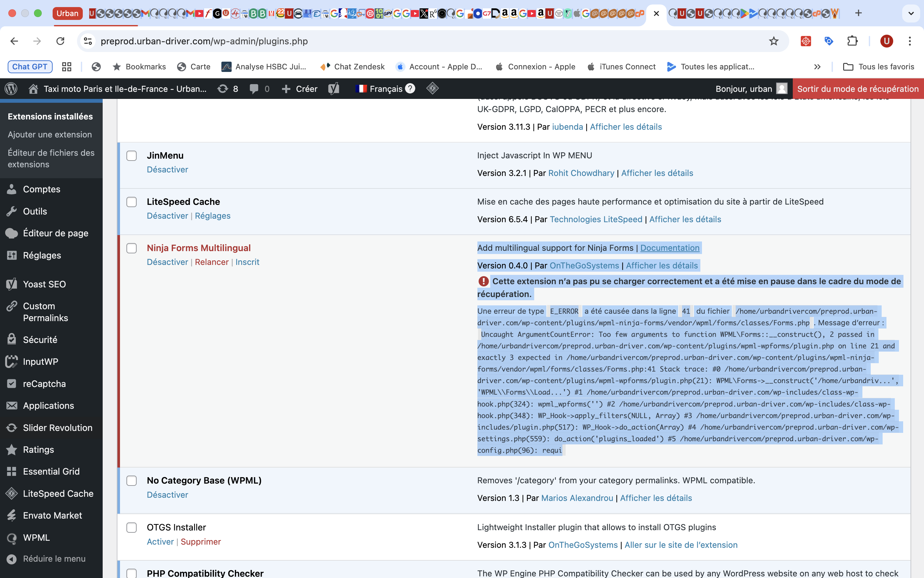Open the Chat GPT bookmark

coord(30,67)
